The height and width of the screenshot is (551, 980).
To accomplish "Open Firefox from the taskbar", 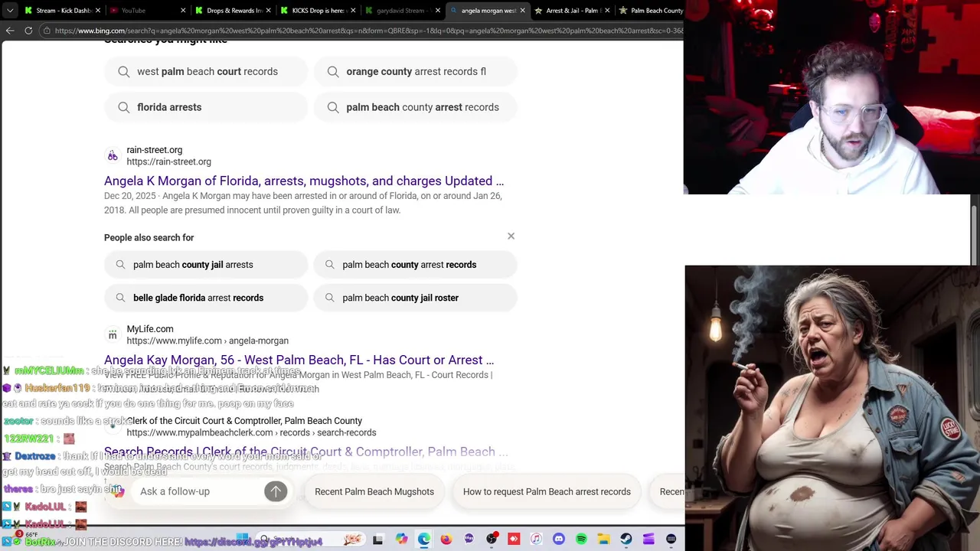I will click(446, 540).
